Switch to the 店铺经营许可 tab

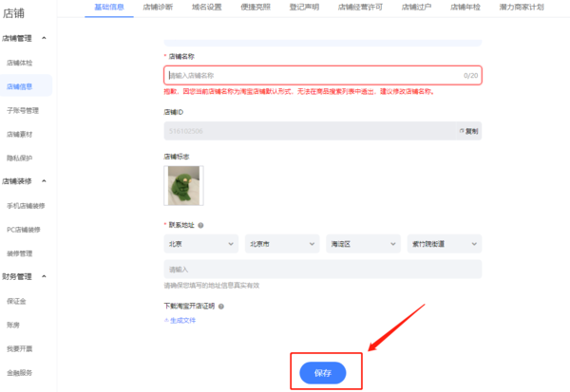(360, 8)
